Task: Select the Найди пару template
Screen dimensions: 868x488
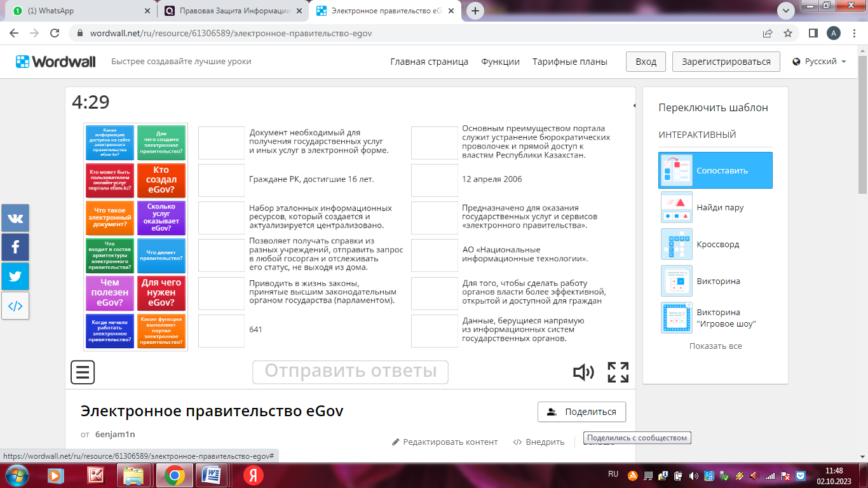Action: (715, 207)
